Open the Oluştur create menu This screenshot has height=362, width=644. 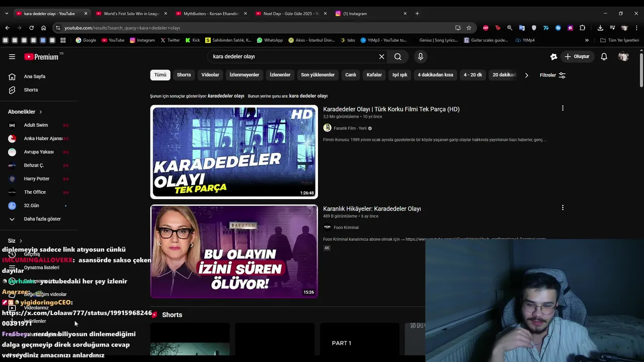click(x=577, y=57)
